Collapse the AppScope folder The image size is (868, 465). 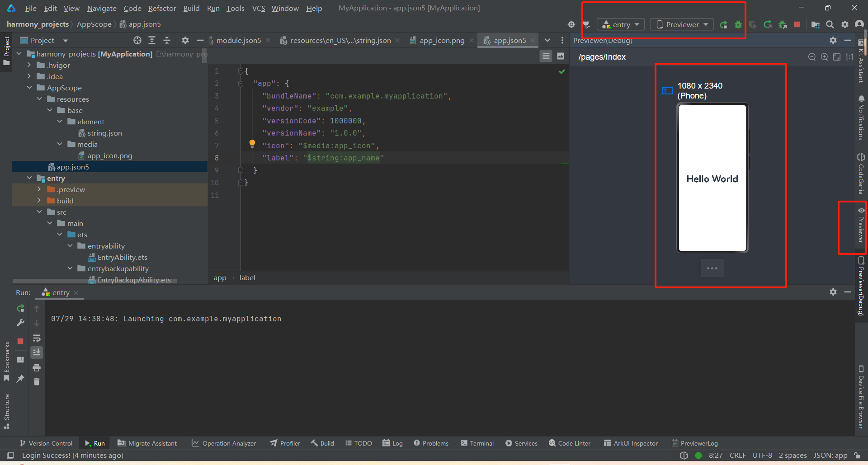pos(29,88)
